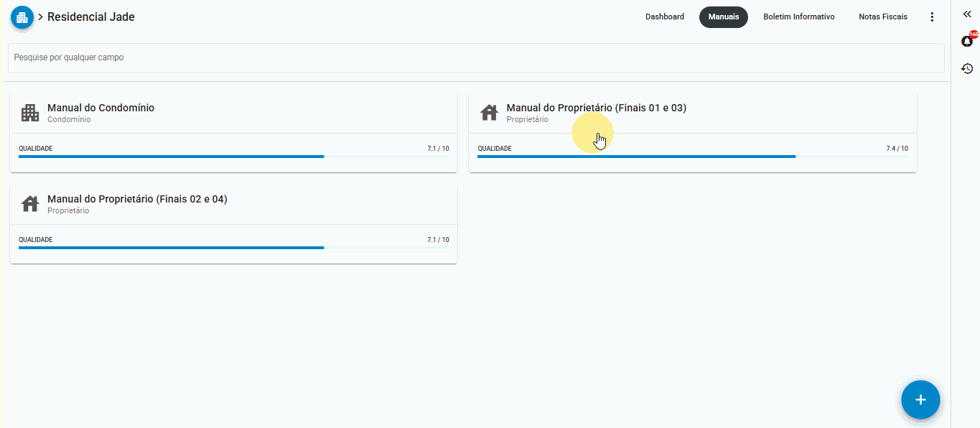The width and height of the screenshot is (980, 428).
Task: Open the three-dot more options menu
Action: coord(932,17)
